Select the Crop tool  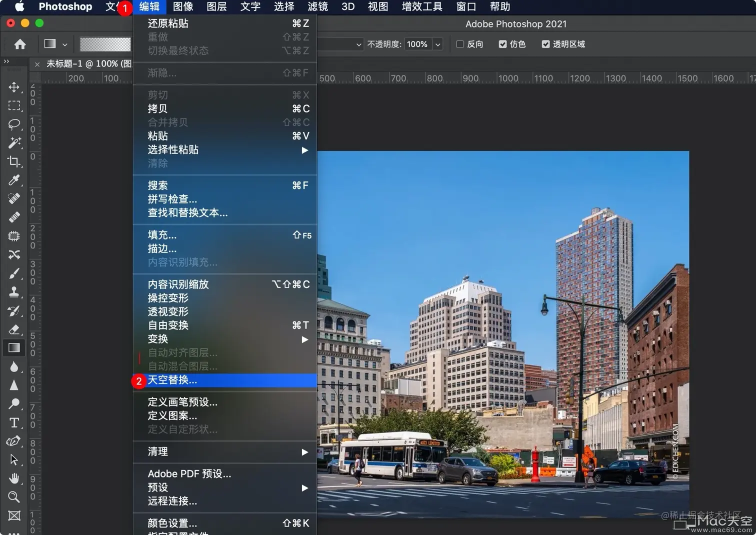click(14, 161)
